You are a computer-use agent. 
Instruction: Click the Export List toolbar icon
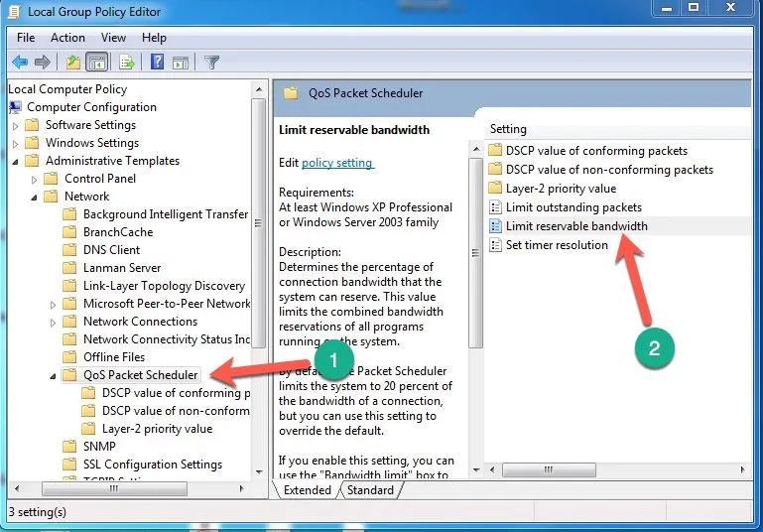point(127,63)
